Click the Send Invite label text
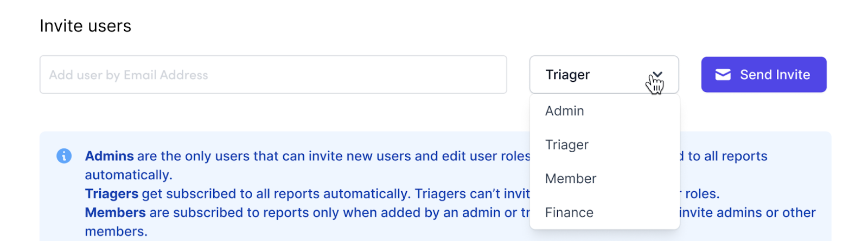 [775, 75]
